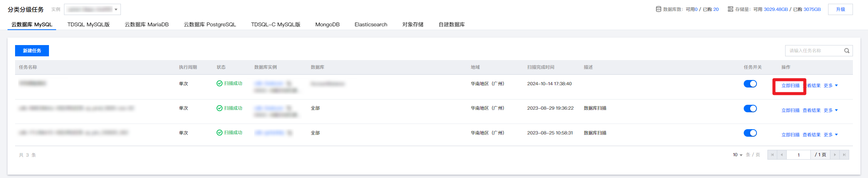This screenshot has height=178, width=868.
Task: Go to the first page via pagination
Action: [x=772, y=155]
